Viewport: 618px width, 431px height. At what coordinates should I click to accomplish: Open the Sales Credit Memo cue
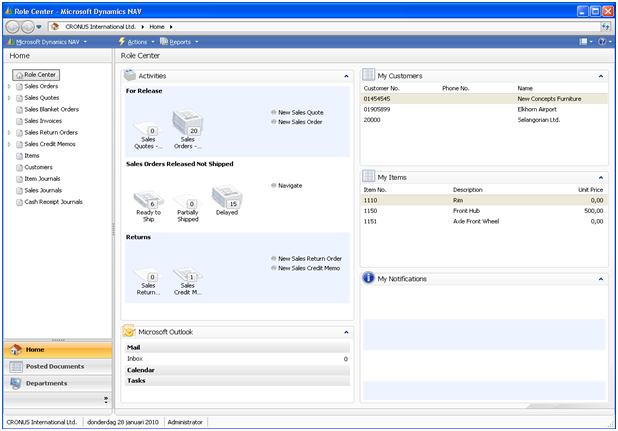coord(188,281)
